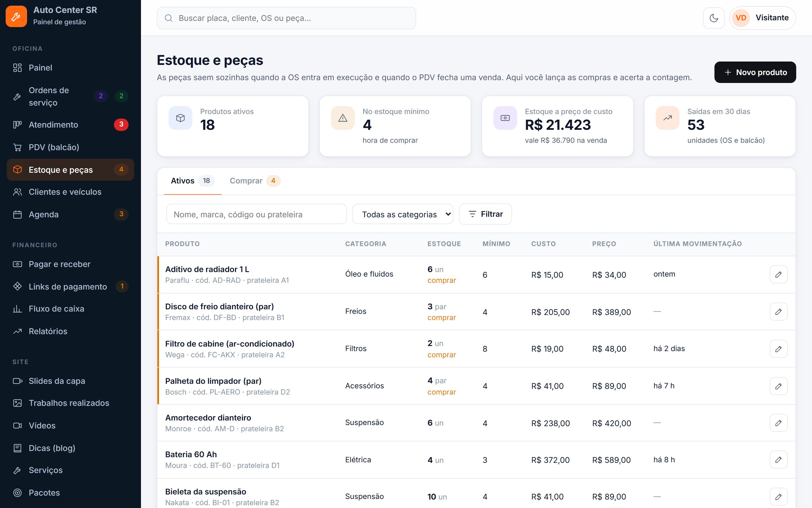Screen dimensions: 812x508
Task: Switch to the Ativos tab
Action: pos(193,181)
